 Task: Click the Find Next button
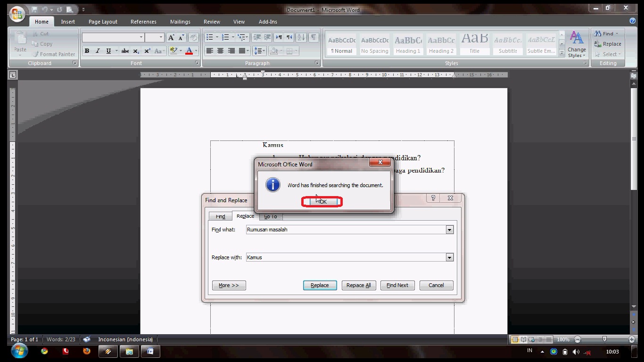(x=397, y=285)
